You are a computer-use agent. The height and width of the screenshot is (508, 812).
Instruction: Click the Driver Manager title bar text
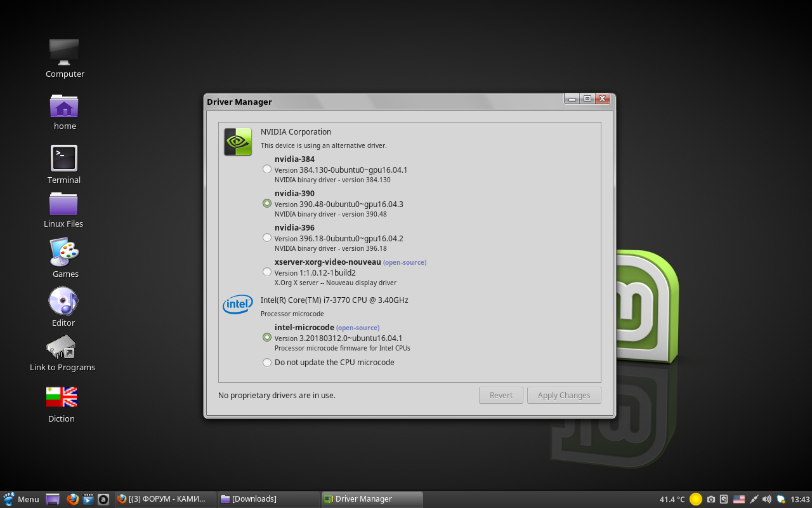pos(239,102)
